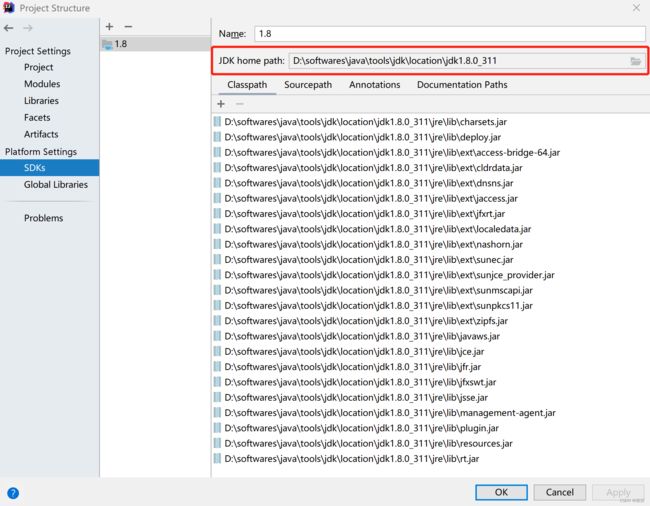Viewport: 650px width, 506px height.
Task: Click jar icon beside rt.jar
Action: (217, 458)
